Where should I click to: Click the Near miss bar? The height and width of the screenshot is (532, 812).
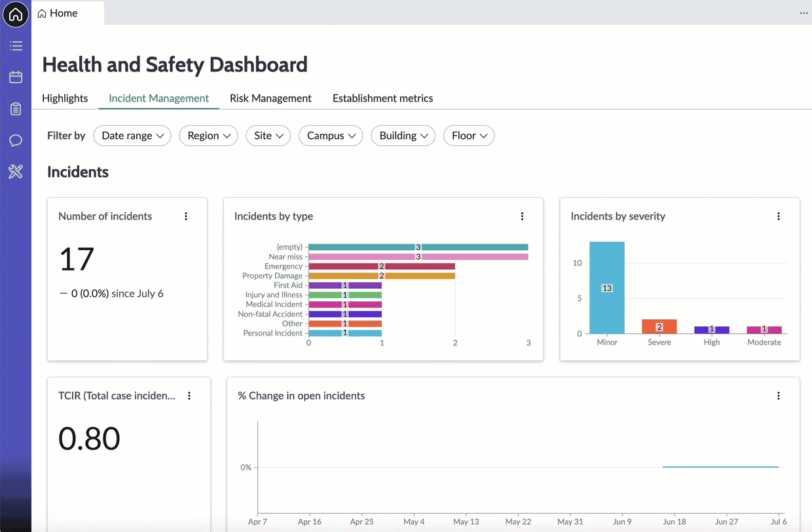418,257
